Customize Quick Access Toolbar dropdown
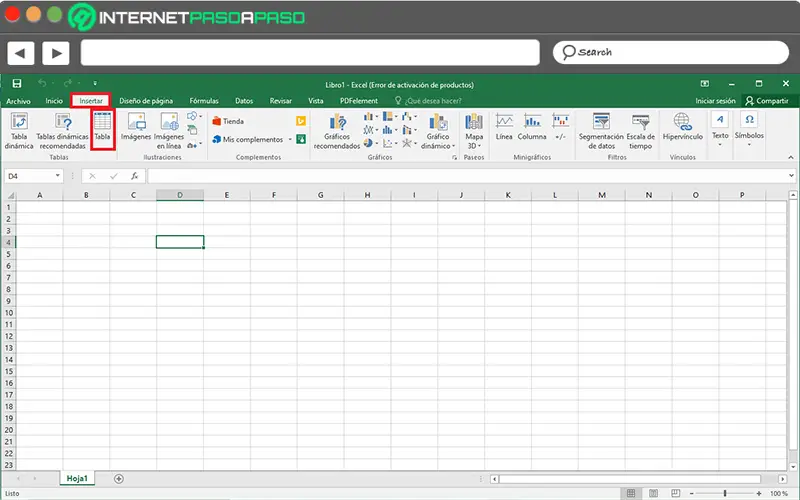This screenshot has width=800, height=500. [95, 83]
